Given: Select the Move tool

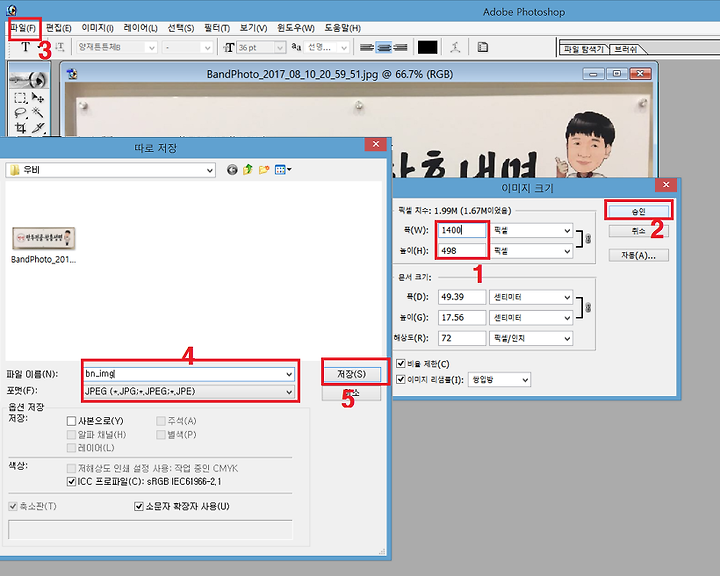Looking at the screenshot, I should [x=38, y=98].
